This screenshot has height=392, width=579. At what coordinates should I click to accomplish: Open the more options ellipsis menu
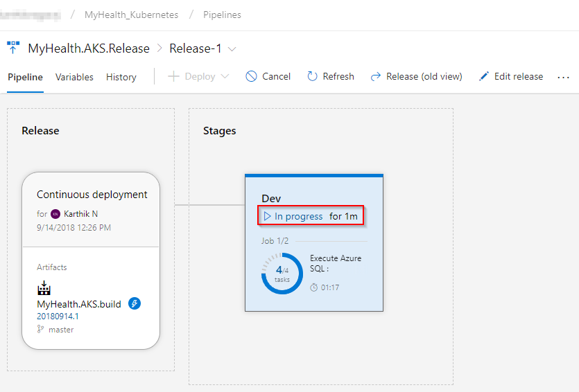click(563, 77)
